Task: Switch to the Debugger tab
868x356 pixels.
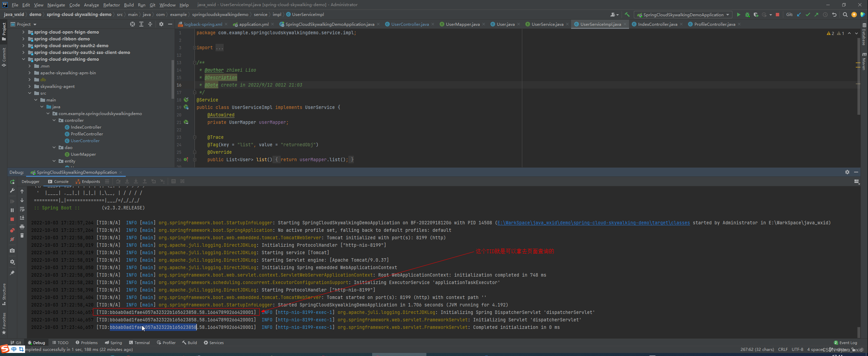Action: pos(31,182)
